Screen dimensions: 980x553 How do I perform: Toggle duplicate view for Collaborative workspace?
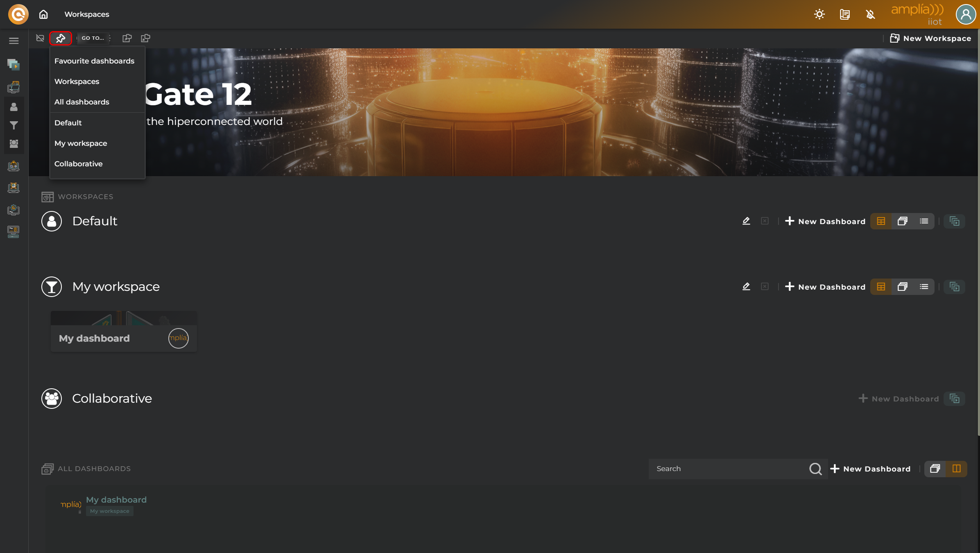(x=955, y=399)
